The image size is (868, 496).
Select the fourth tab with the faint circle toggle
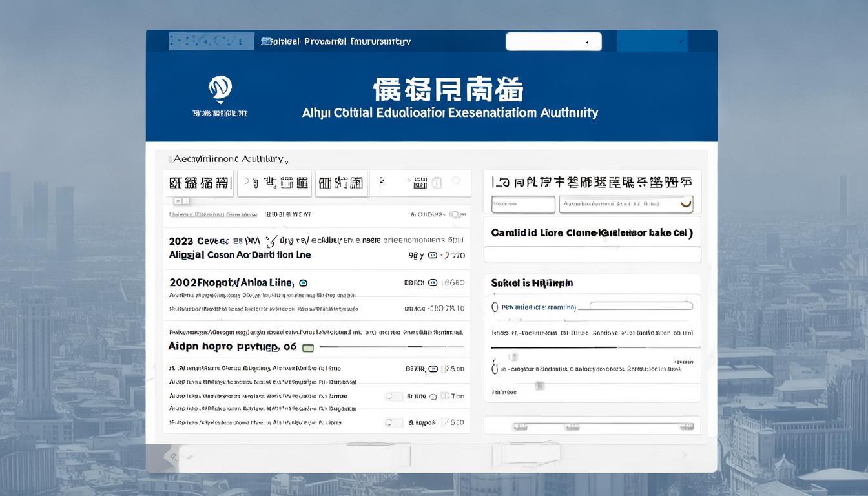click(421, 183)
